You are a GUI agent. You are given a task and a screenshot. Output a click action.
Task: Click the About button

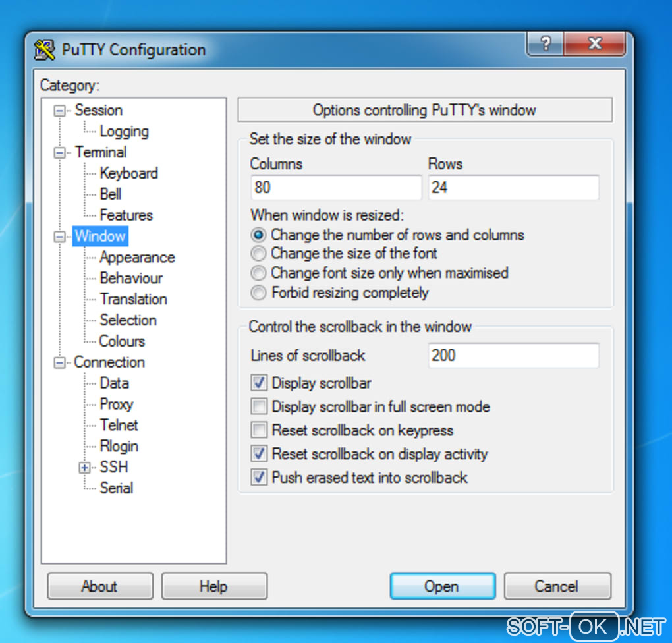pyautogui.click(x=100, y=586)
